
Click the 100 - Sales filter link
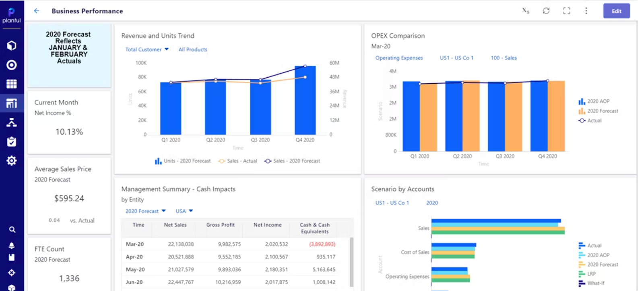(504, 58)
